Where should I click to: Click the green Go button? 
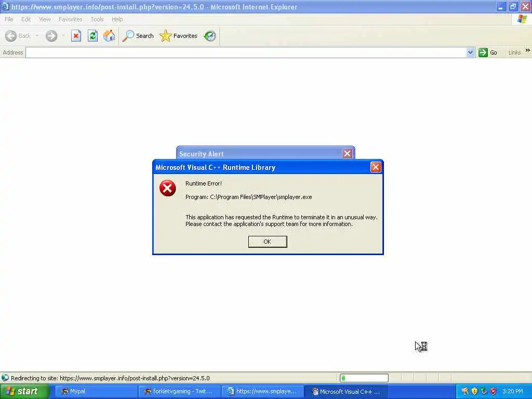click(488, 52)
